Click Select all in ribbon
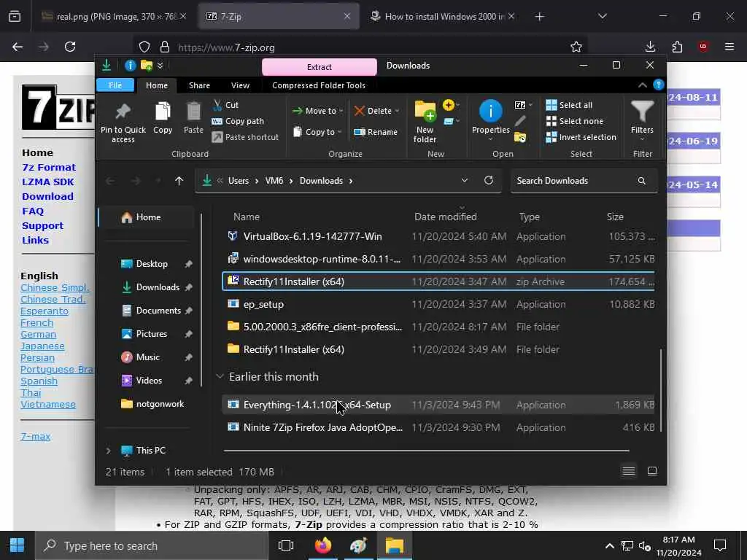The image size is (747, 560). click(x=569, y=105)
